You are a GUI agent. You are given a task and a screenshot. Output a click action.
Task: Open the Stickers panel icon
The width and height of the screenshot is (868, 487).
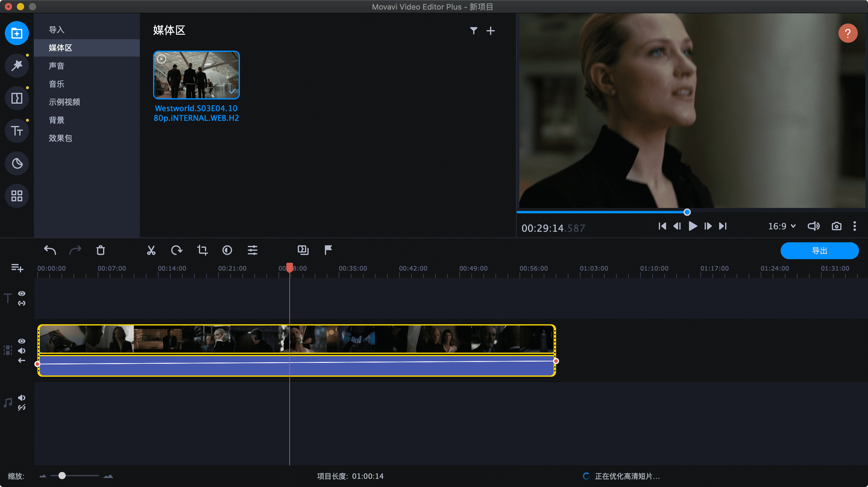pos(17,163)
